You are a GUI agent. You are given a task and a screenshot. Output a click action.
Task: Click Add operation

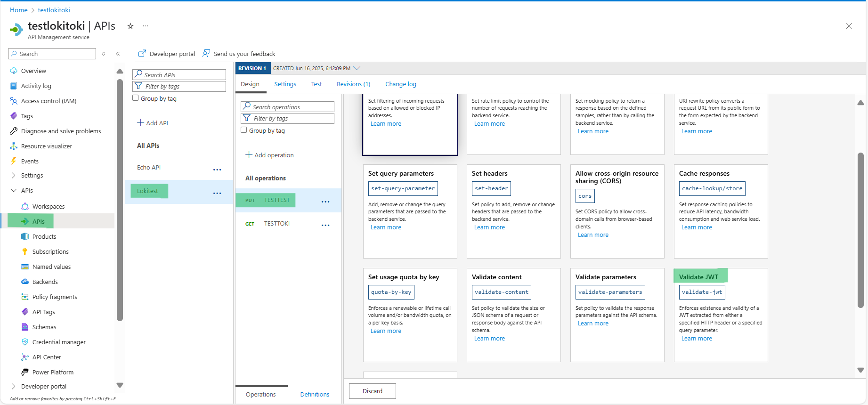269,155
